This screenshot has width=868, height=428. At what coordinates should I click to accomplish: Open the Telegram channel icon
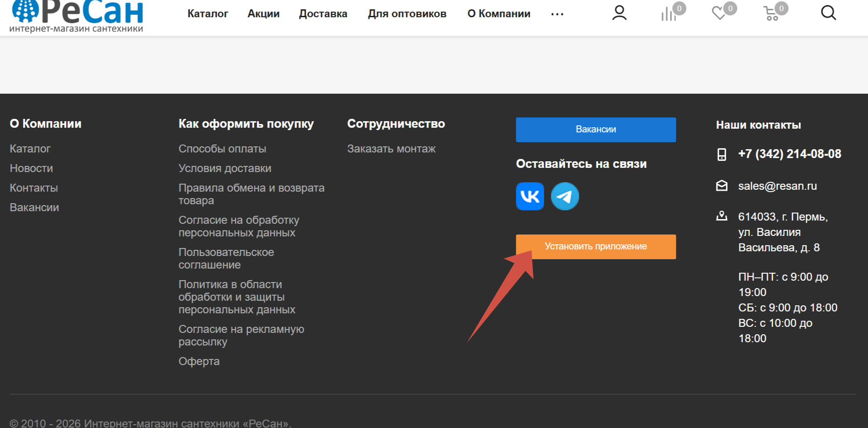(565, 196)
